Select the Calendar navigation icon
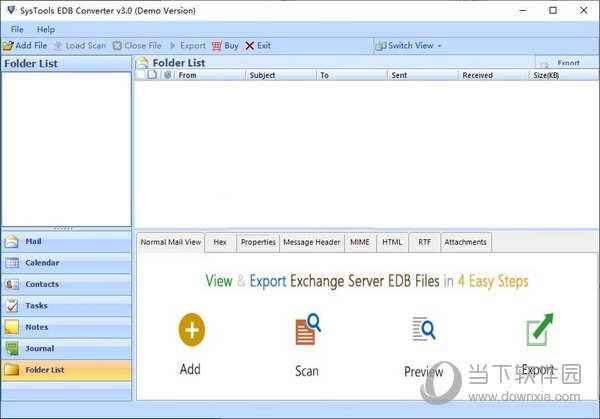The width and height of the screenshot is (600, 419). (12, 263)
